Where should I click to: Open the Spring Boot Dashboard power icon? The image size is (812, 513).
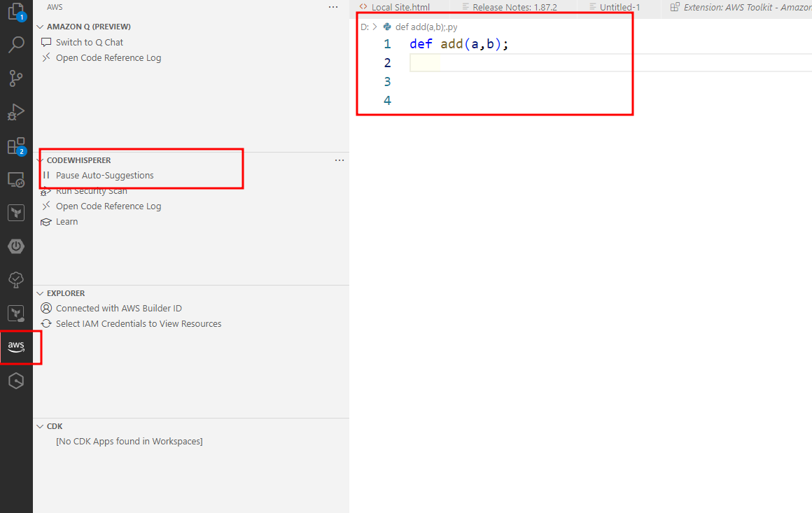click(x=16, y=246)
